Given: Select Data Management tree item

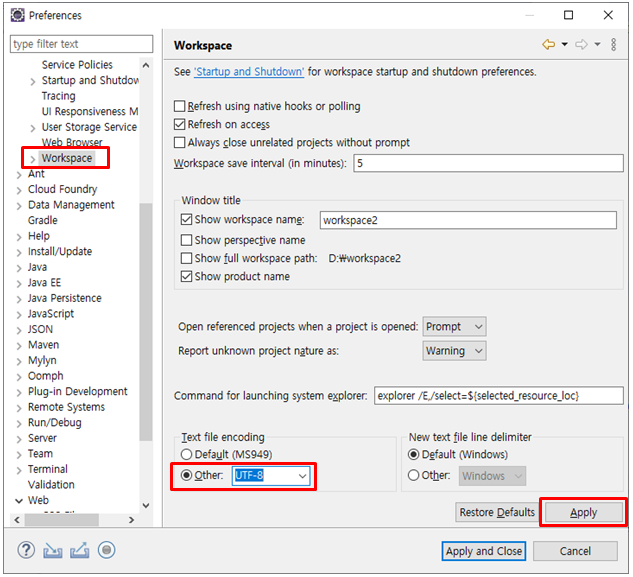Looking at the screenshot, I should [71, 205].
